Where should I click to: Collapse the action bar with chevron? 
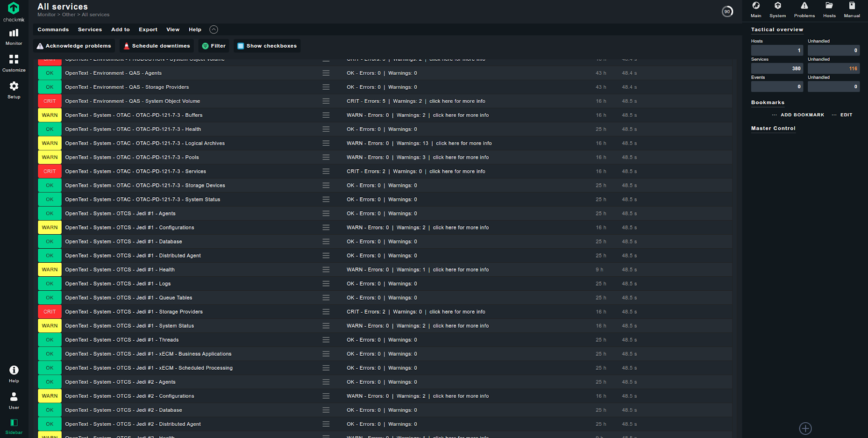coord(213,29)
